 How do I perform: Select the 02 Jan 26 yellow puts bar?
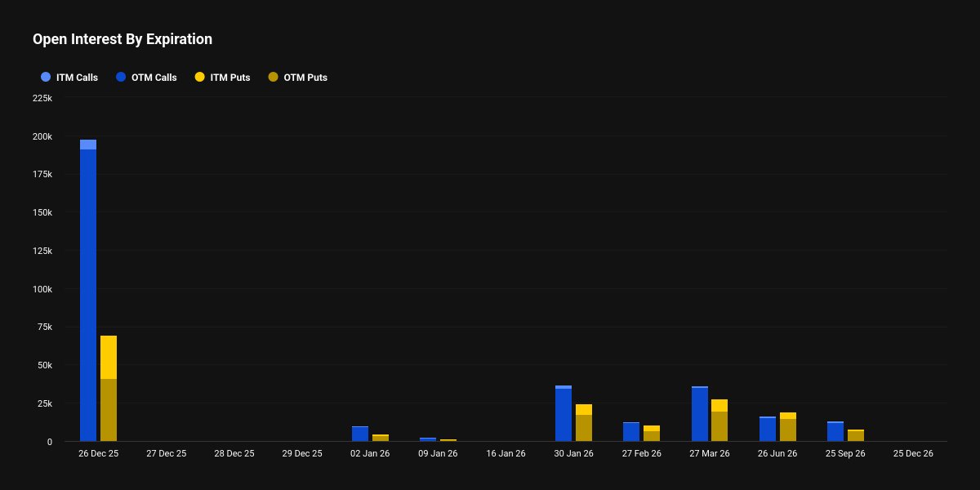point(381,438)
